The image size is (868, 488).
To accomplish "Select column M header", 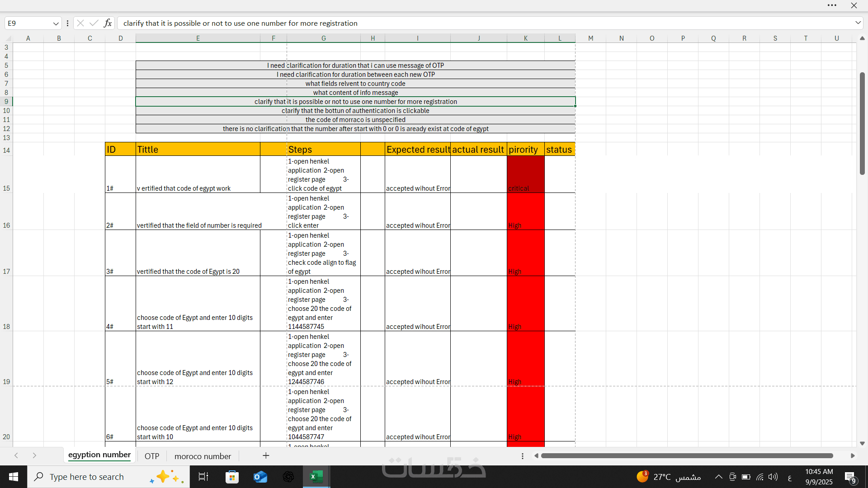I will point(590,38).
